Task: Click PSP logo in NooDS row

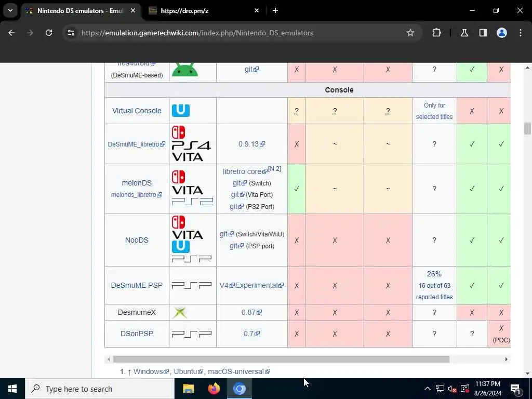Action: (x=192, y=259)
